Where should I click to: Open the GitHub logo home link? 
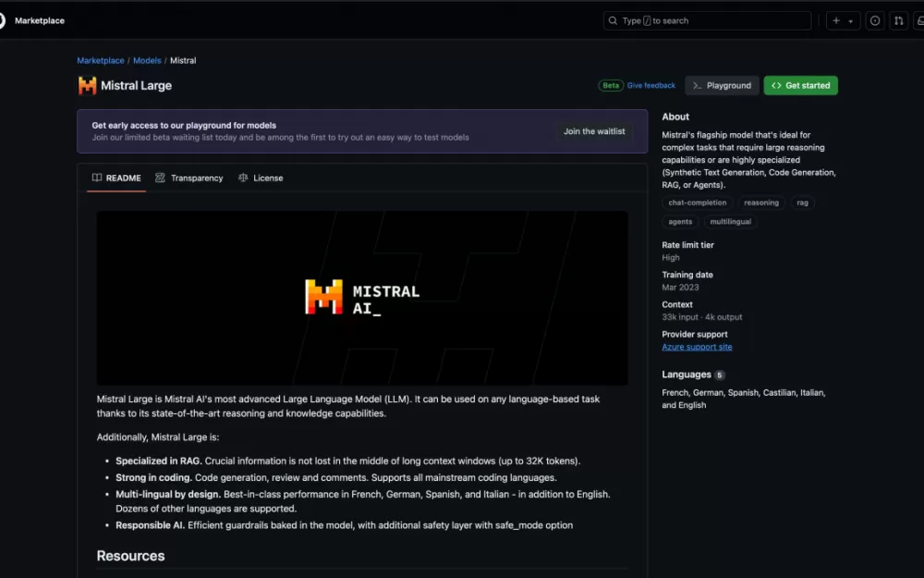[2, 20]
